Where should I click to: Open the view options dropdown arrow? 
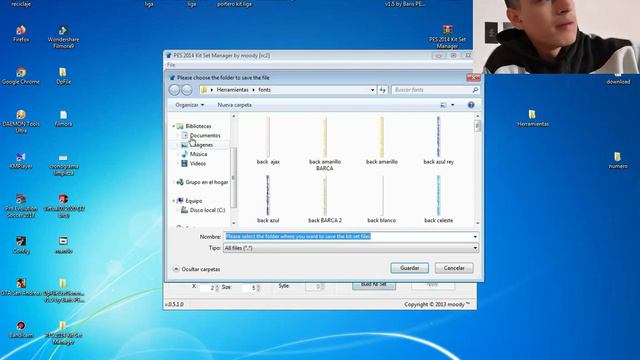coord(452,105)
